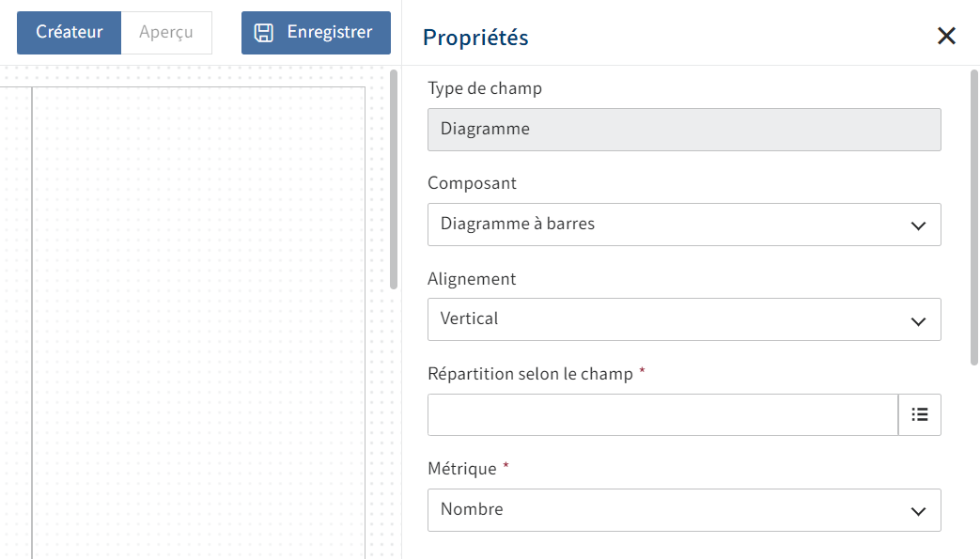Viewport: 980px width, 559px height.
Task: Click the Propriétés panel heading
Action: click(474, 38)
